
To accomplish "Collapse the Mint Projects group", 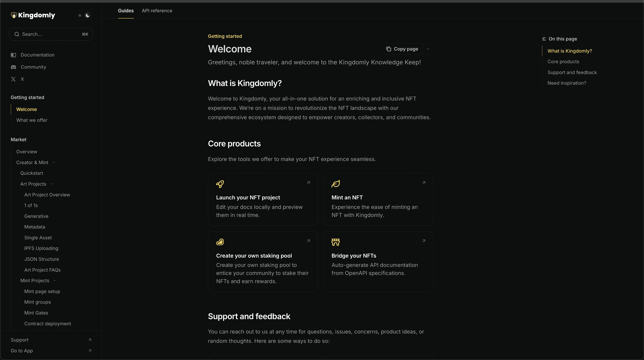I will [x=55, y=281].
